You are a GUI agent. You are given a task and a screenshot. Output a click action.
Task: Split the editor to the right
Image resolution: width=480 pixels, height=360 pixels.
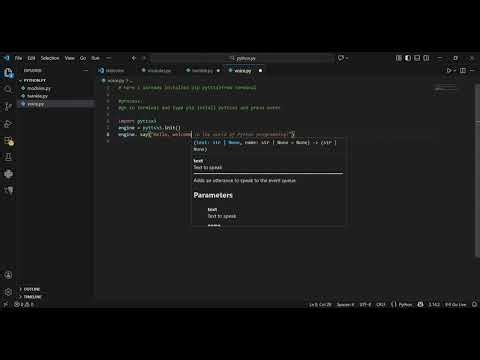(463, 70)
